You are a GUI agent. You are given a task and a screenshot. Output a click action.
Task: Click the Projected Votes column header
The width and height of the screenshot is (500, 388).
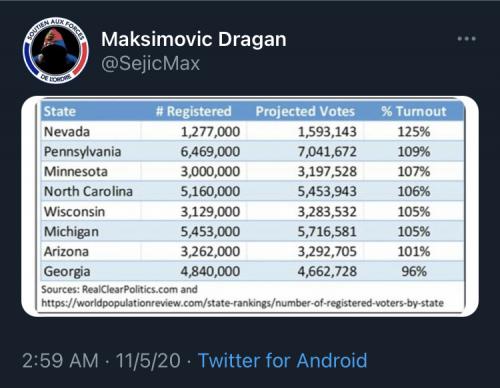tap(305, 111)
